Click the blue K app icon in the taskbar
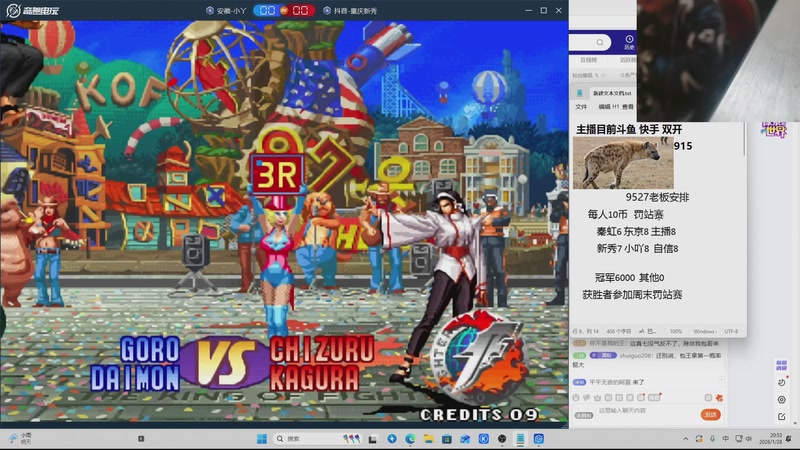Viewport: 800px width, 450px height. [x=484, y=439]
